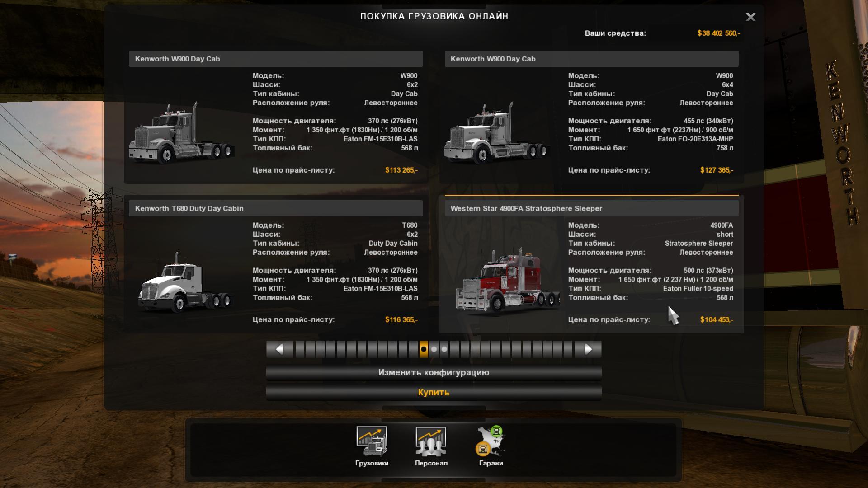The image size is (868, 488).
Task: Click the Stratosphere Sleeper cabin type value
Action: point(699,244)
